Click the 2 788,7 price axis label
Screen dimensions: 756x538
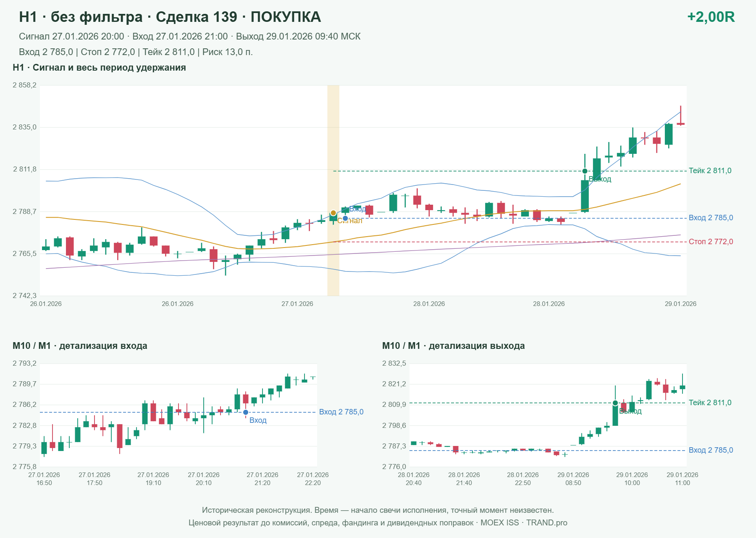(x=24, y=211)
